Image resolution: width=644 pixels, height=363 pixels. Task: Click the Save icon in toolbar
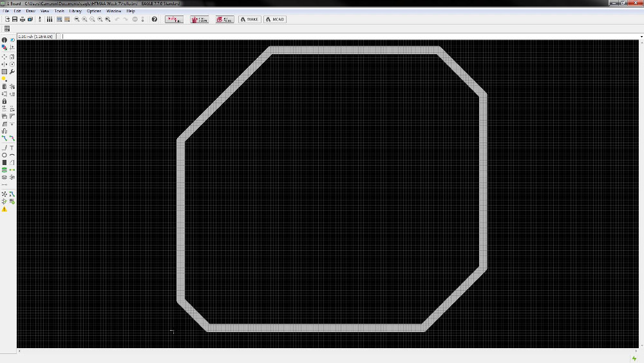pos(15,19)
